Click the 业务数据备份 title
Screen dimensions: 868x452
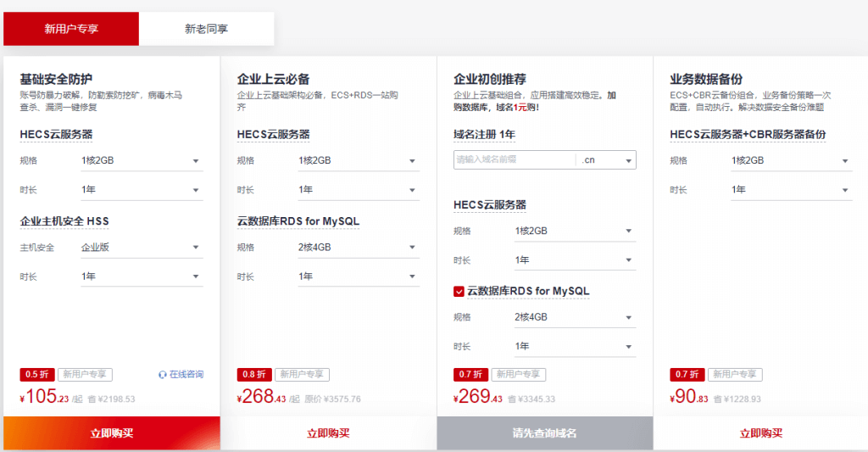(706, 79)
